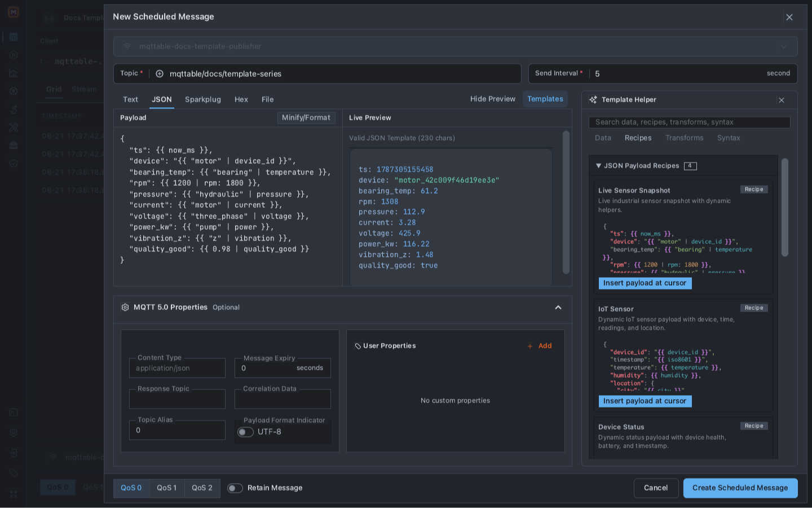Click 'Valid JSON Template (230 chars)' text
Viewport: 812px width, 508px height.
pyautogui.click(x=402, y=138)
